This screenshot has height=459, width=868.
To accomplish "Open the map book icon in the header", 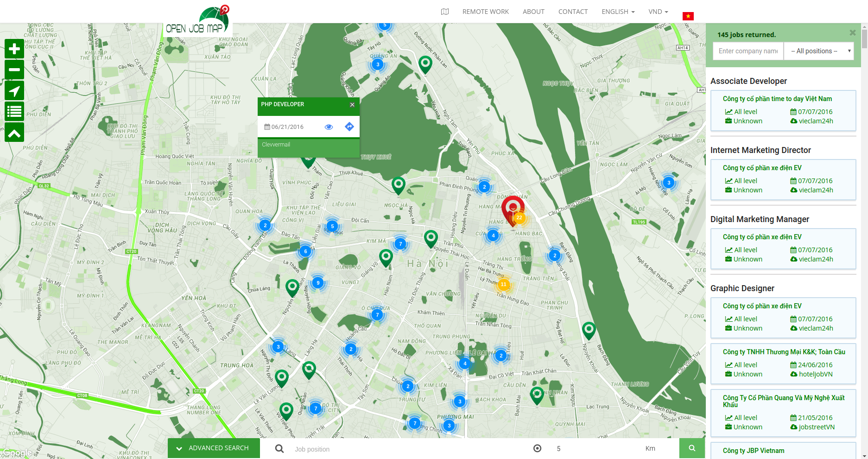I will 445,12.
